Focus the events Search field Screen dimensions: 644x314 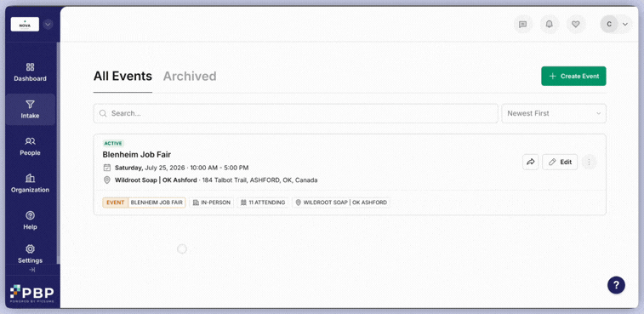[296, 113]
